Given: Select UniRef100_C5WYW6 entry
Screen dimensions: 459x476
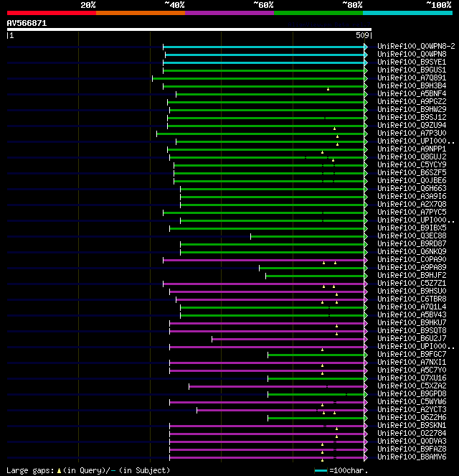Looking at the screenshot, I should point(412,401).
